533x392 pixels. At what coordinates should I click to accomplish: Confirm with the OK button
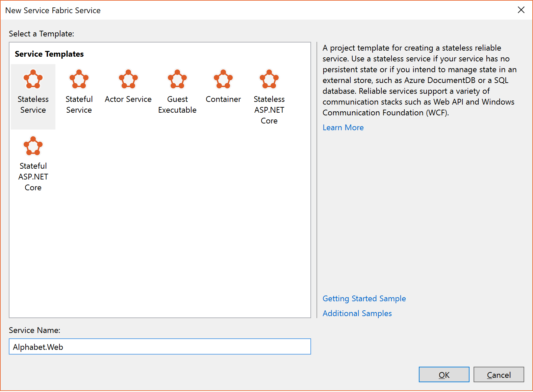pos(444,375)
